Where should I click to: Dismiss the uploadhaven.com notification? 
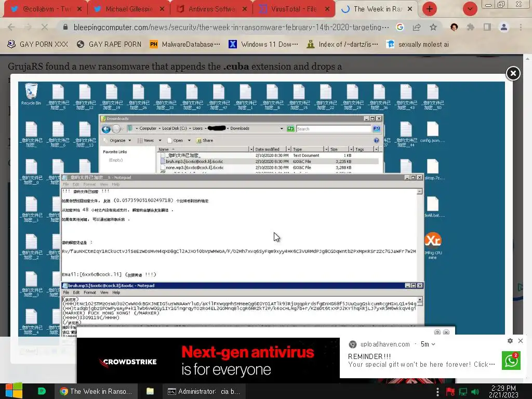click(x=521, y=341)
